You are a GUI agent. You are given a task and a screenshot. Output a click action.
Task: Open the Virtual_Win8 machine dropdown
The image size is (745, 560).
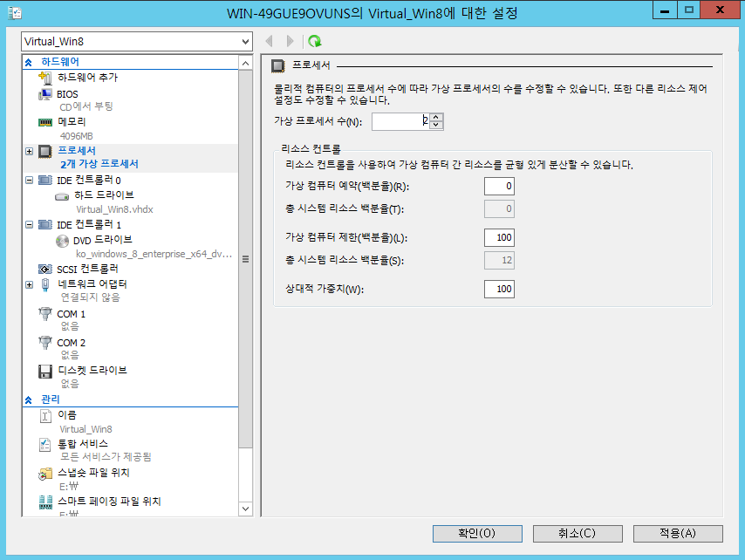[245, 42]
